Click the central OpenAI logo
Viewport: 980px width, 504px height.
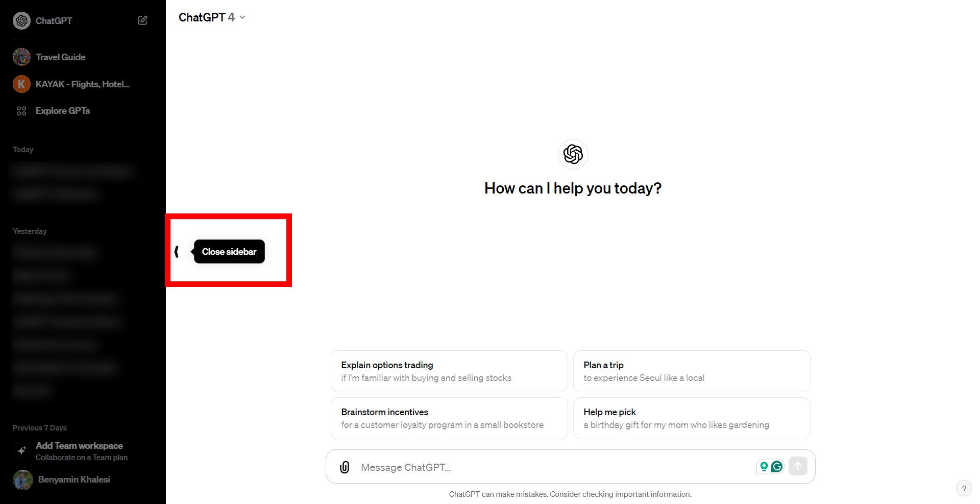(573, 154)
